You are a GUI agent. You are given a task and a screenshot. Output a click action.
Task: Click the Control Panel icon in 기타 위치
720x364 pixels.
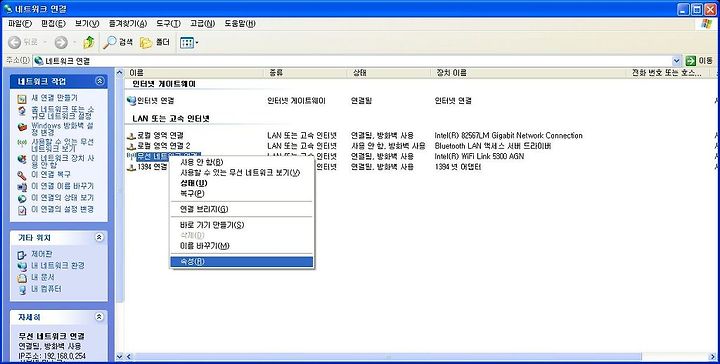pyautogui.click(x=22, y=255)
